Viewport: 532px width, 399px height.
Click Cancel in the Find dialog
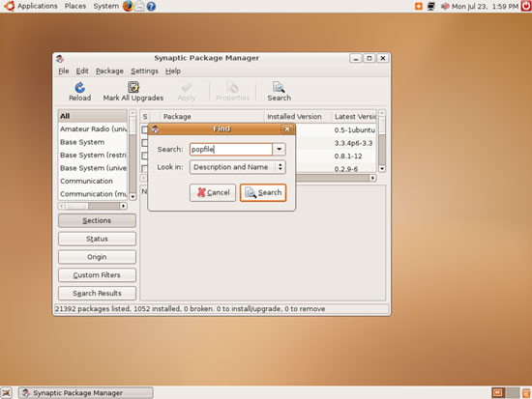[213, 192]
